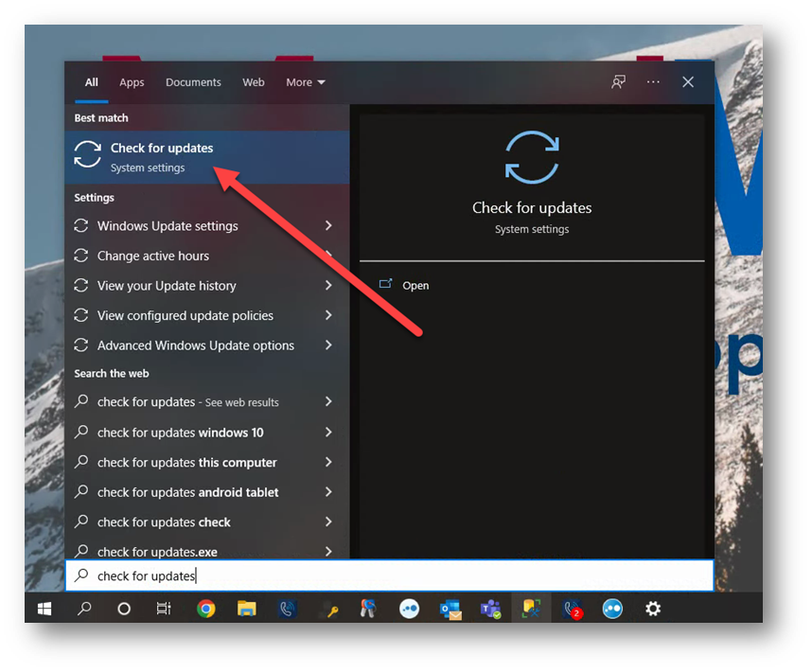
Task: Switch to the Apps tab
Action: pyautogui.click(x=132, y=82)
